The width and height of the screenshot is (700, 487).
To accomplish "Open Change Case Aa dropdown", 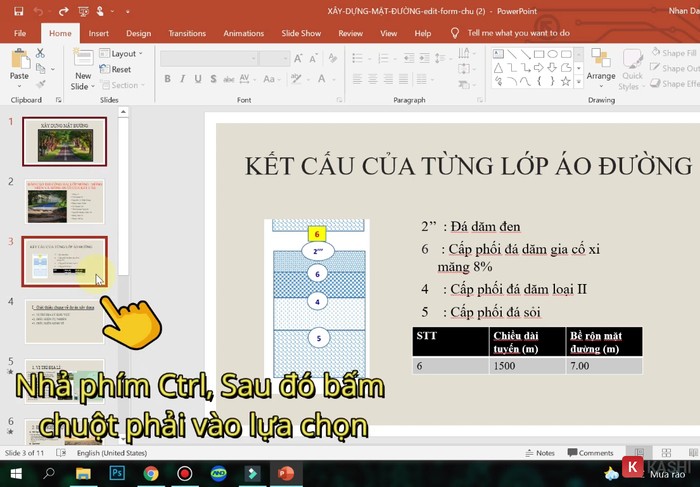I will 271,79.
